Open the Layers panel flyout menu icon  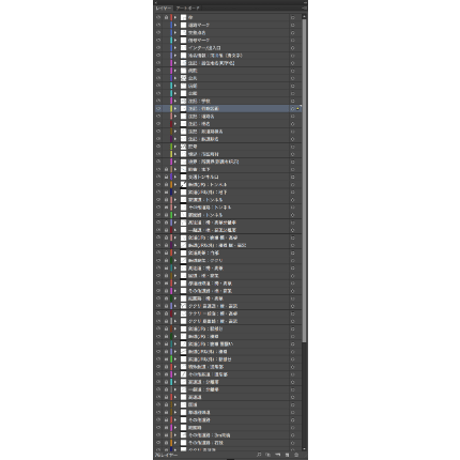(x=304, y=8)
